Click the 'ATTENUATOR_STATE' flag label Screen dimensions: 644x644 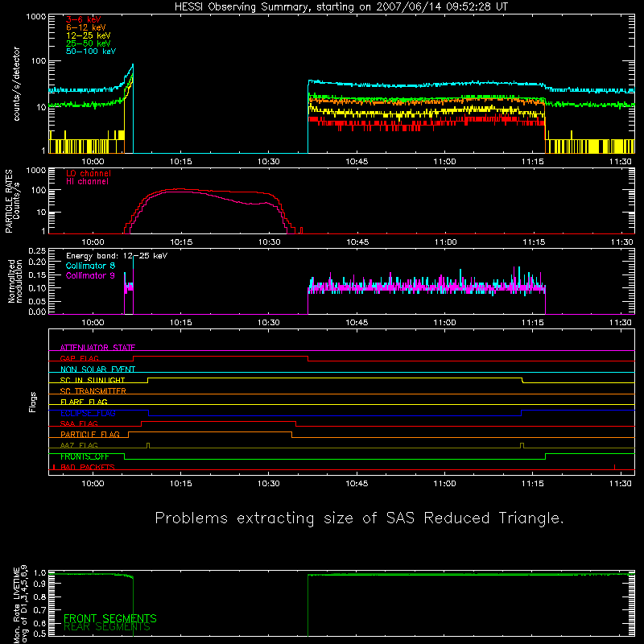tap(97, 348)
